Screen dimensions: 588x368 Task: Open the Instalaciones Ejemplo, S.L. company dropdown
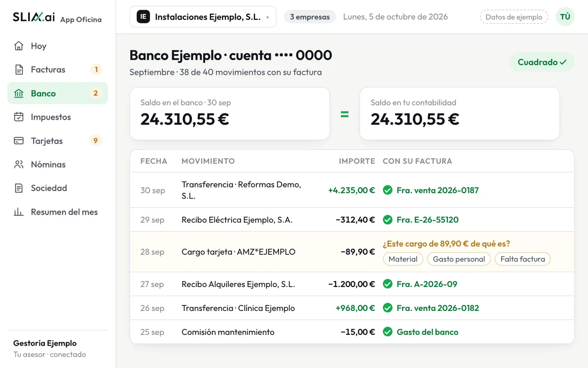pyautogui.click(x=203, y=17)
